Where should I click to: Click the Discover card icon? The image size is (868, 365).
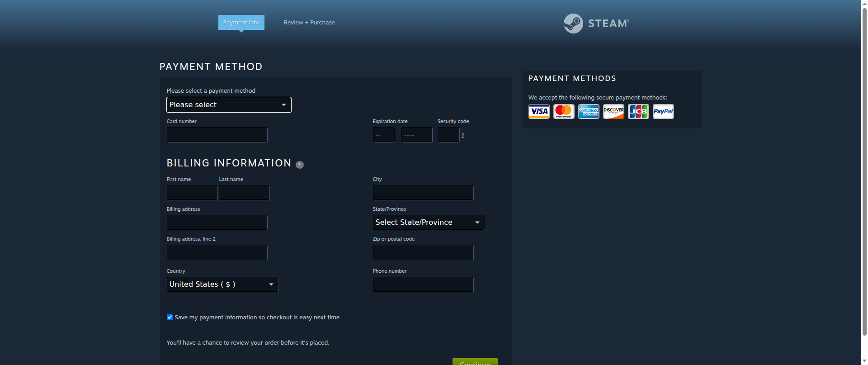[613, 111]
